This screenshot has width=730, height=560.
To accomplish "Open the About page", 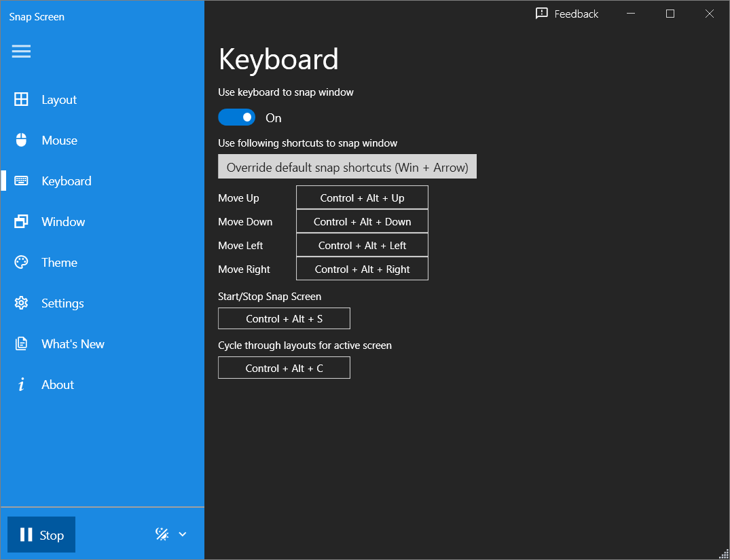I will [x=103, y=384].
